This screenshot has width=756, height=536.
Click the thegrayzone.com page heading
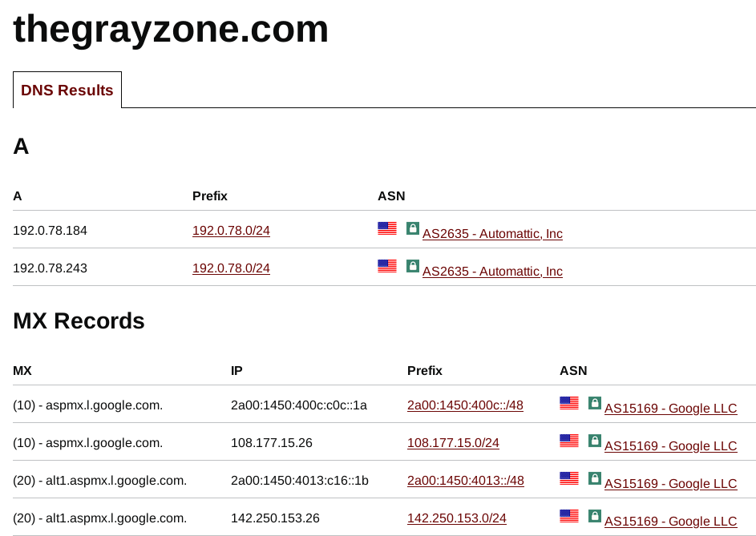[171, 29]
